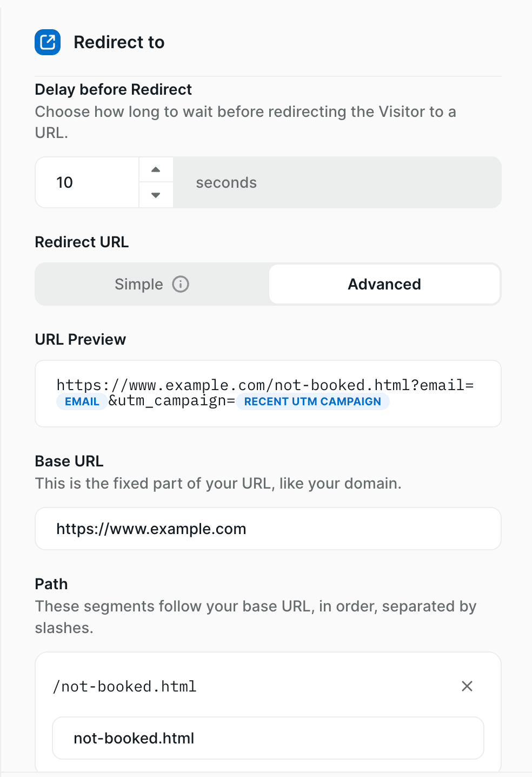The height and width of the screenshot is (777, 532).
Task: Click the 'Redirect to' heading
Action: (x=119, y=42)
